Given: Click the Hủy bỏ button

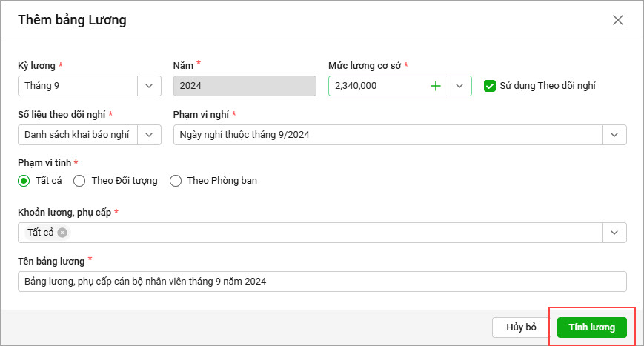Looking at the screenshot, I should 521,327.
